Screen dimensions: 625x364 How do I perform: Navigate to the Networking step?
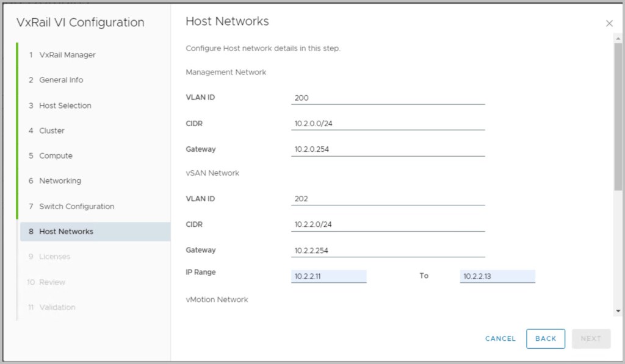click(x=60, y=181)
